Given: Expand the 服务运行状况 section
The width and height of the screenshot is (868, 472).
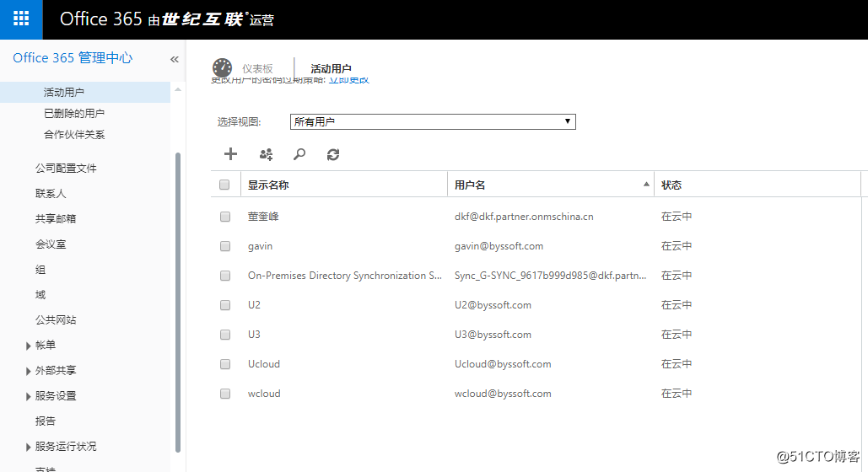Looking at the screenshot, I should pos(28,447).
